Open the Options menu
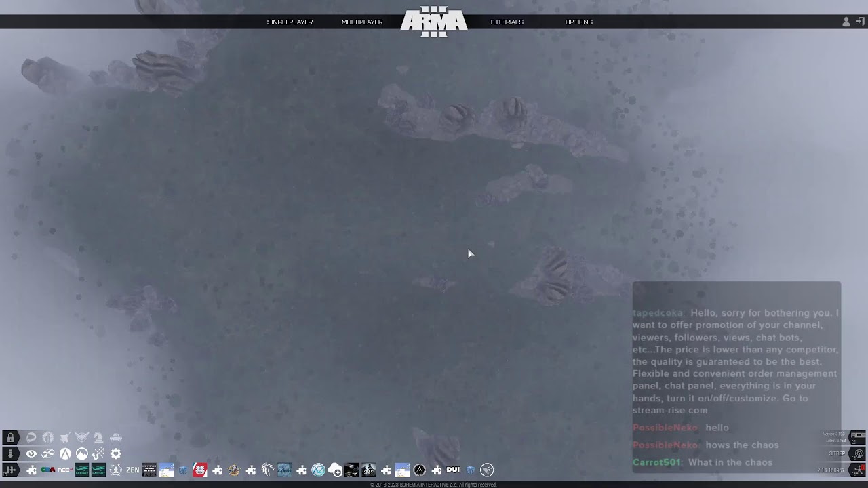This screenshot has width=868, height=488. (579, 22)
